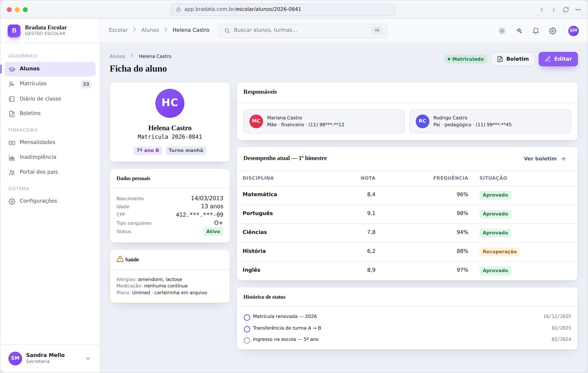
Task: Click Sandra Mello avatar in sidebar footer
Action: pos(15,358)
